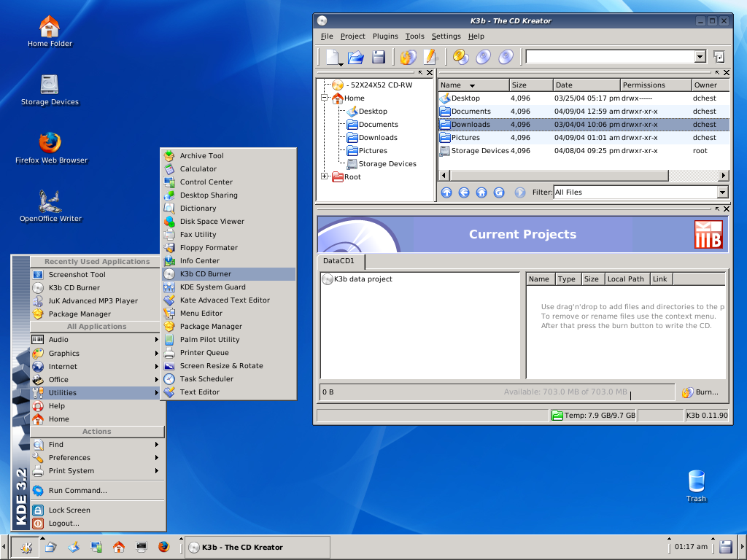Click the Save floppy disk icon in K3b toolbar
Image resolution: width=747 pixels, height=560 pixels.
click(379, 57)
